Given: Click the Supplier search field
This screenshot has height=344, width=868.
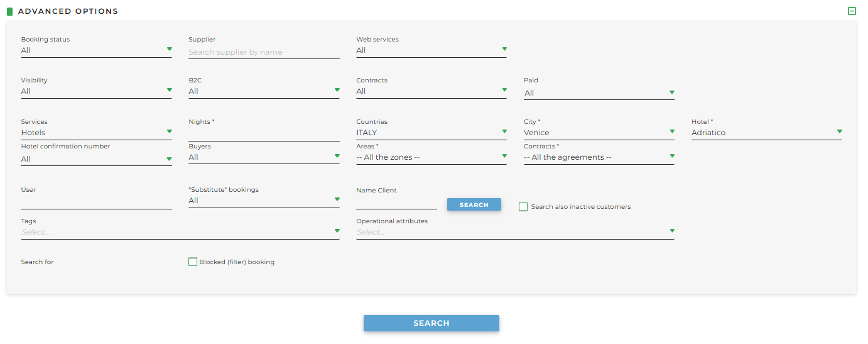Looking at the screenshot, I should [x=264, y=52].
